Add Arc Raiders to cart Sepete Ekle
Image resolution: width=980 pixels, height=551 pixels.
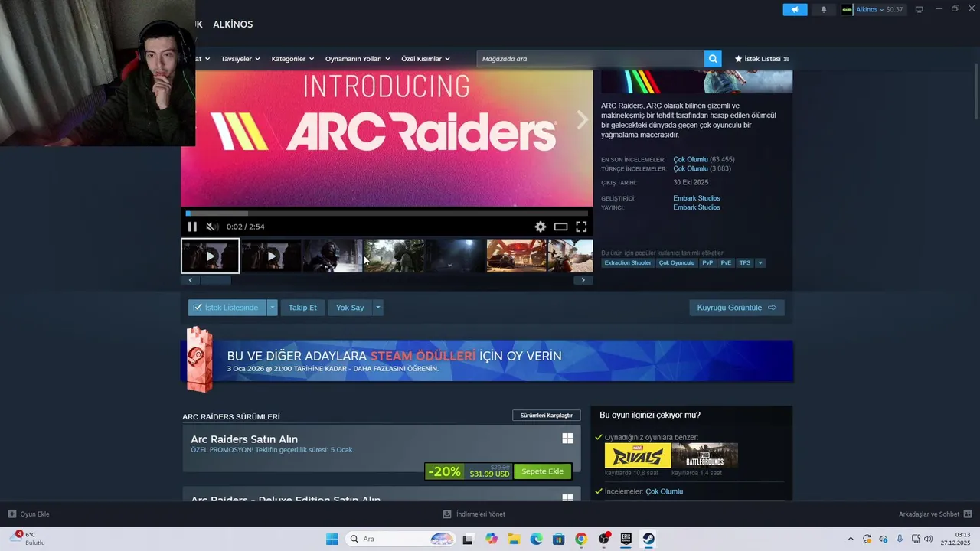click(x=542, y=471)
